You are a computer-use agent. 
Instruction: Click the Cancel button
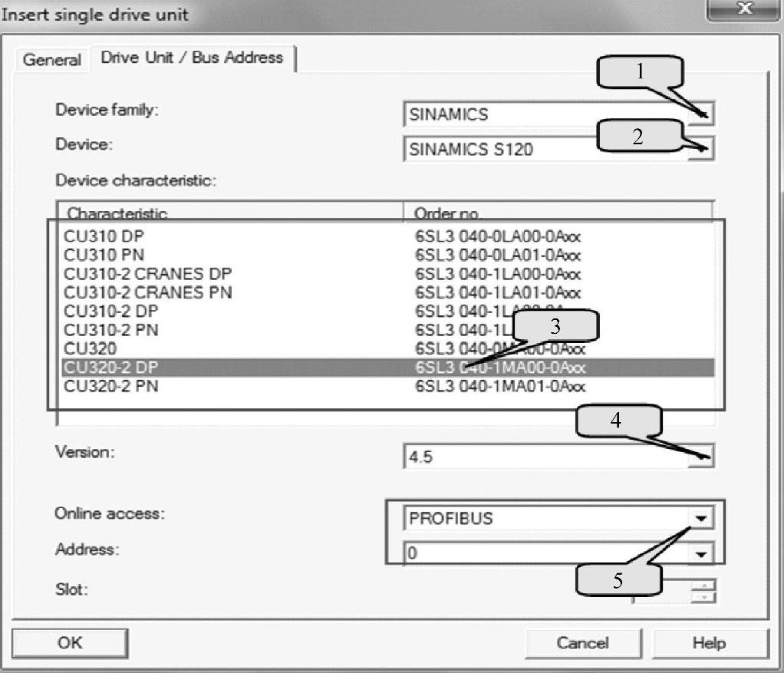click(x=583, y=643)
